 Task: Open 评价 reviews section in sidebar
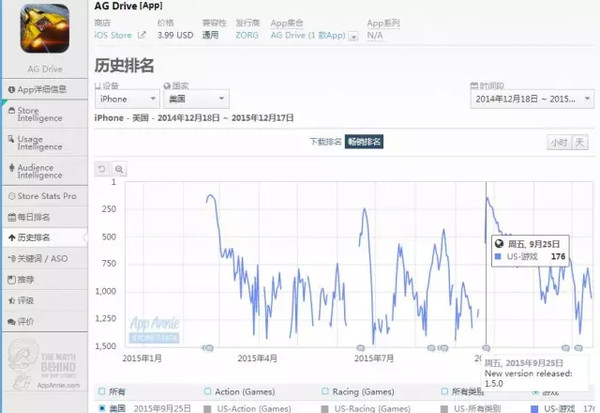[x=45, y=322]
